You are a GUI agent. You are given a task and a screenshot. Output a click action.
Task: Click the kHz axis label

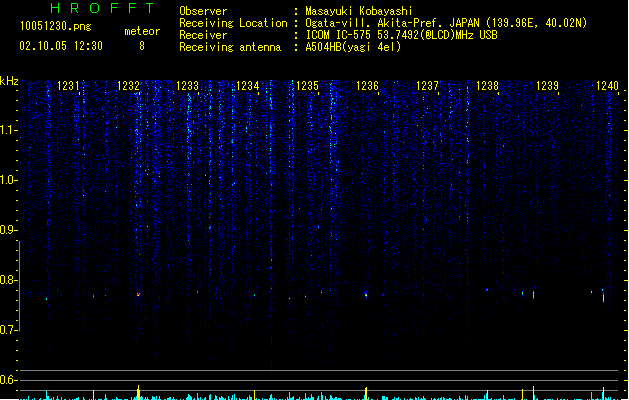point(9,81)
